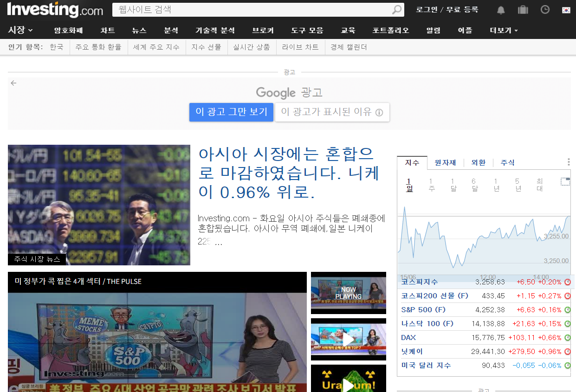Open the 경제 캘린더 link

click(349, 47)
